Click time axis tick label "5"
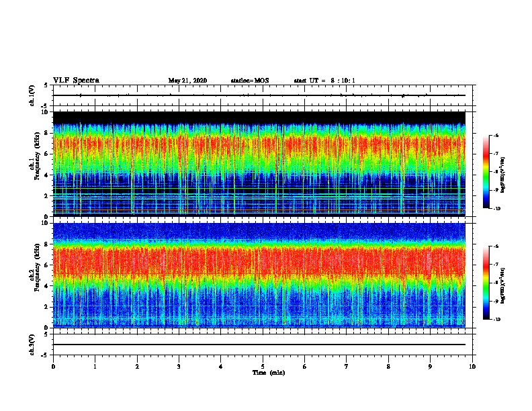This screenshot has width=532, height=411. point(263,367)
